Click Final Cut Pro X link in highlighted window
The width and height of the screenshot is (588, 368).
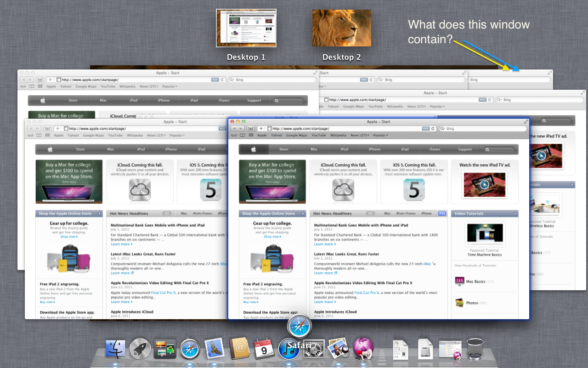(367, 293)
